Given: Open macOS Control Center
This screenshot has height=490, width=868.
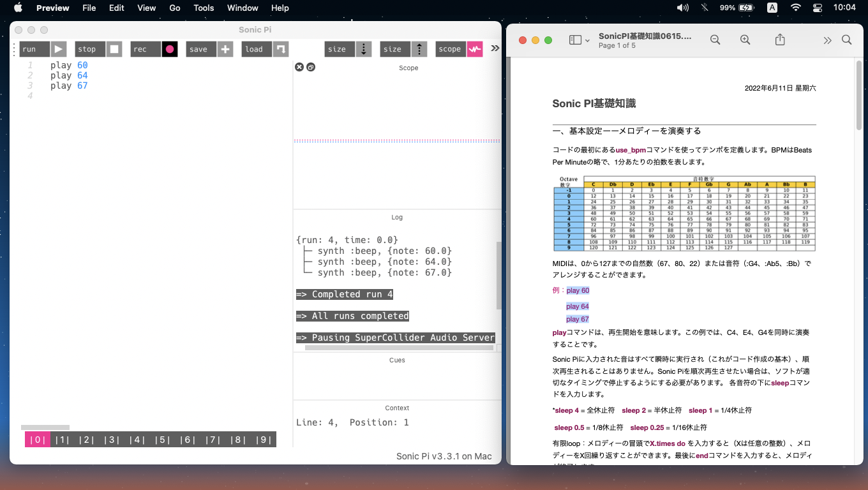Looking at the screenshot, I should coord(818,8).
